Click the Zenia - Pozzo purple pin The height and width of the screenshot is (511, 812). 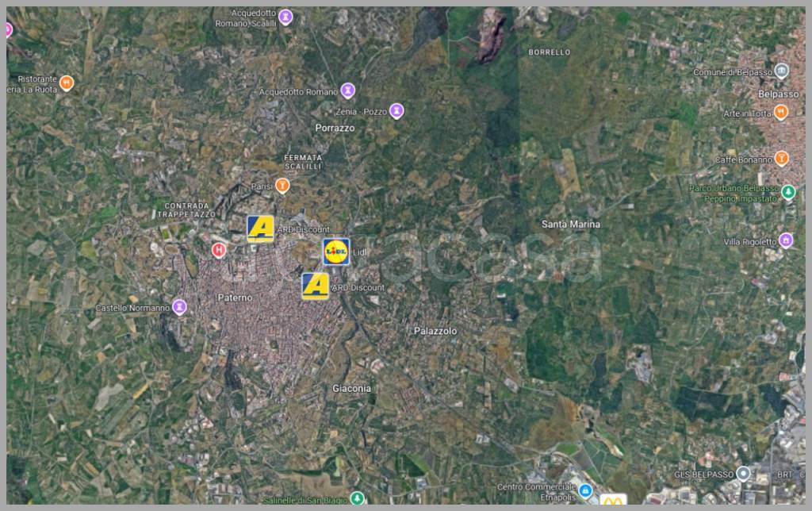coord(396,111)
